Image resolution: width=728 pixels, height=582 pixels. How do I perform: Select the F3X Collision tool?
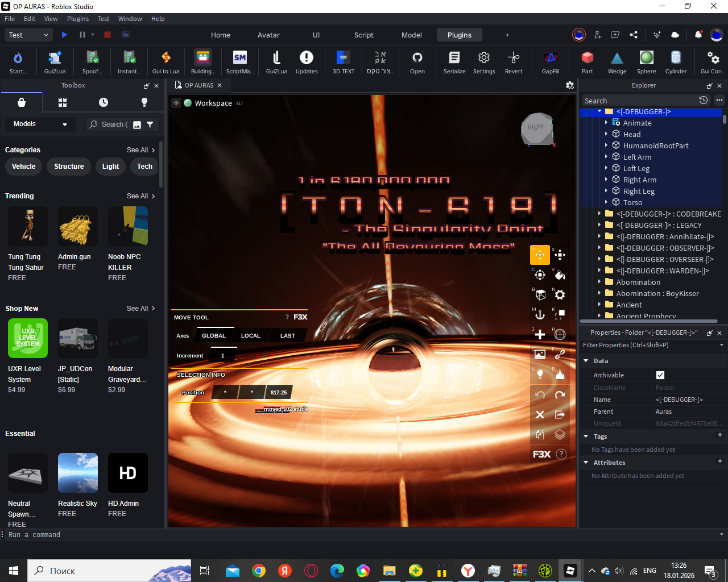point(560,315)
